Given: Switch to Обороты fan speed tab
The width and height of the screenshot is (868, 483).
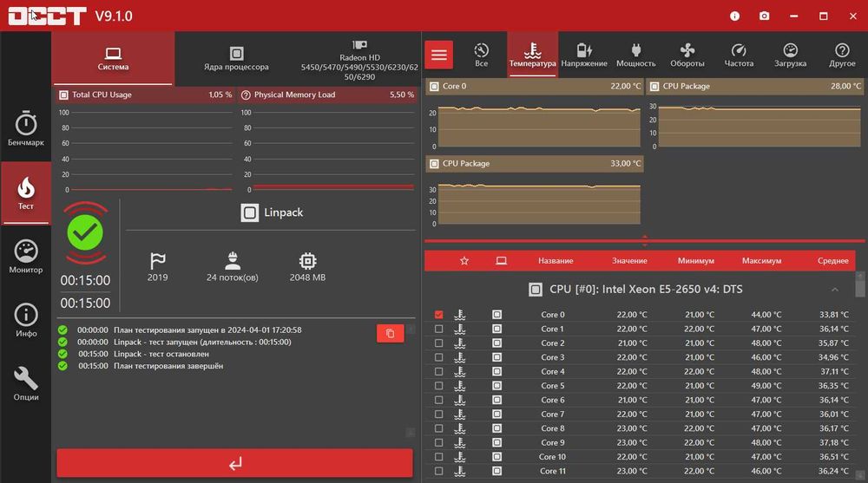Looking at the screenshot, I should (687, 55).
